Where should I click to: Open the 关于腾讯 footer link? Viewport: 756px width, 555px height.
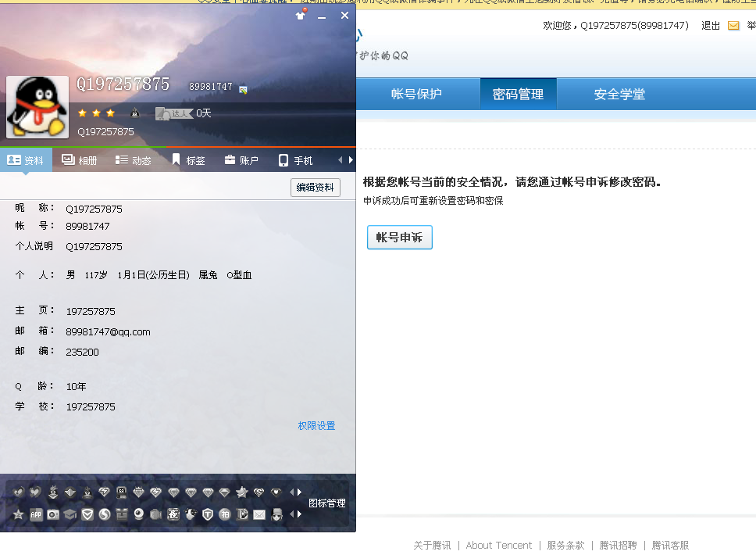pyautogui.click(x=432, y=546)
